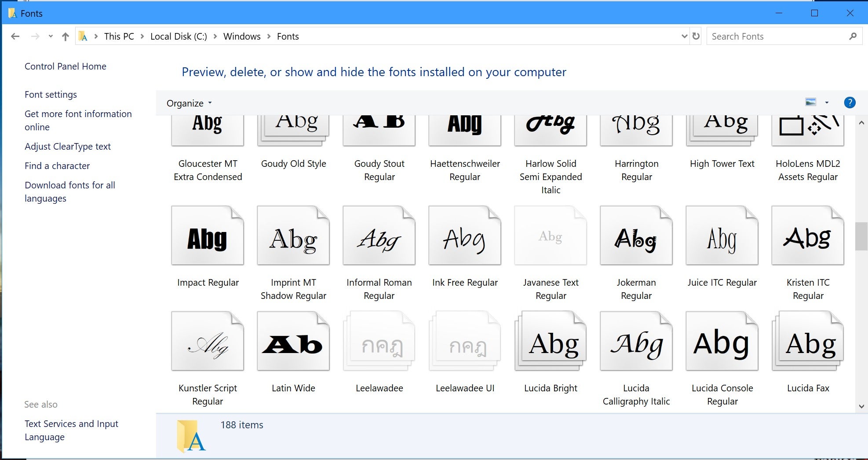The image size is (868, 460).
Task: Expand the chevron before This PC
Action: [x=96, y=37]
